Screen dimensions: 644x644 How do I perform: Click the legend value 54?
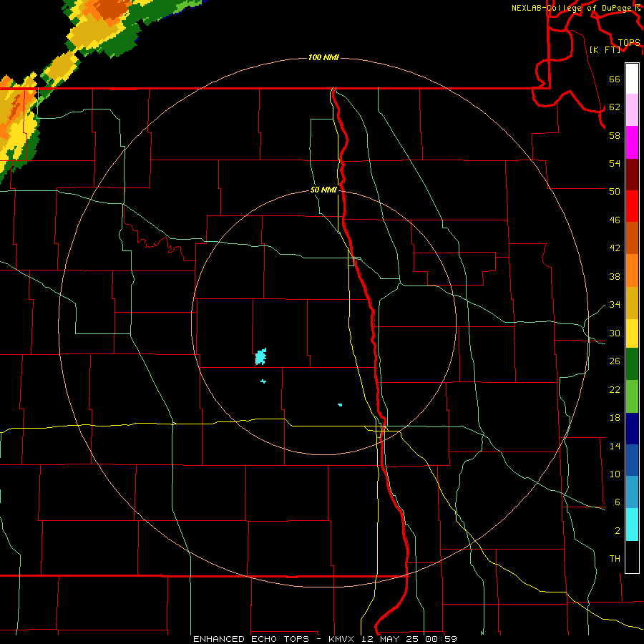pyautogui.click(x=615, y=163)
